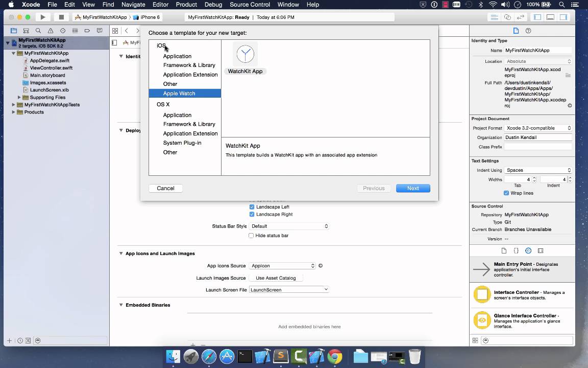The height and width of the screenshot is (368, 588).
Task: Open the Product menu
Action: (186, 5)
